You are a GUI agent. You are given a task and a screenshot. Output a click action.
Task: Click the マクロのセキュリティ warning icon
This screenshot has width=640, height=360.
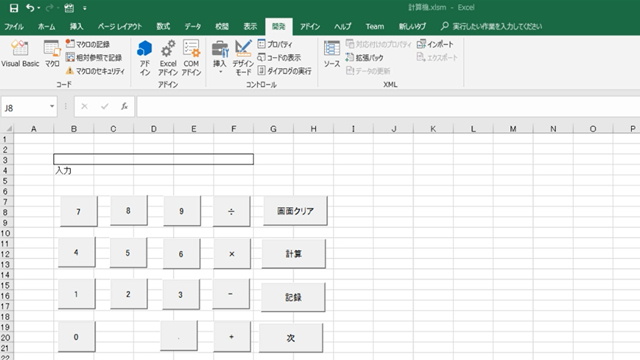coord(70,71)
